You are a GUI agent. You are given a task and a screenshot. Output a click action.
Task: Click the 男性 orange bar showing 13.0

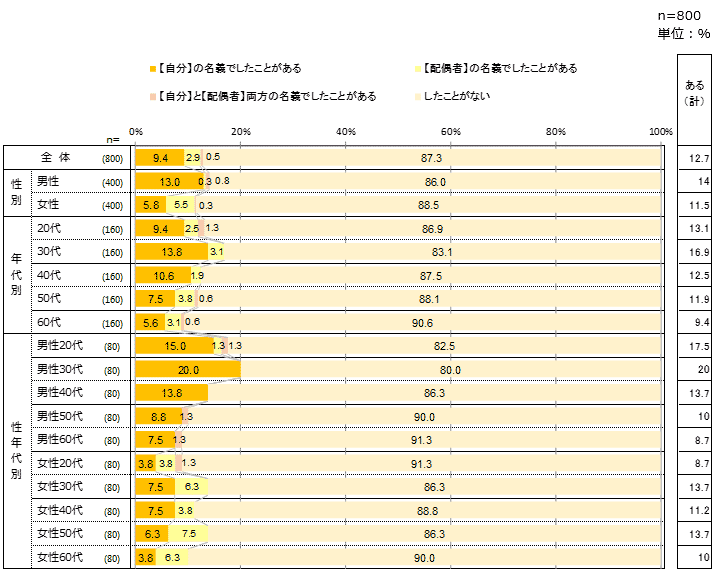[169, 182]
